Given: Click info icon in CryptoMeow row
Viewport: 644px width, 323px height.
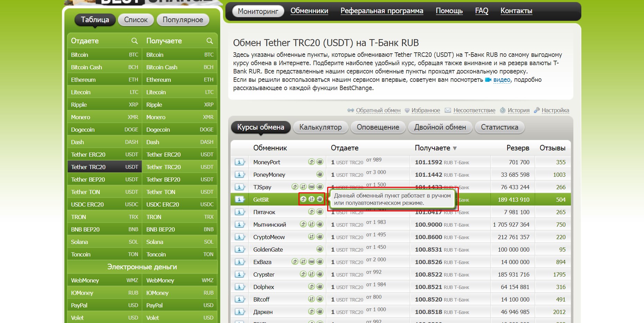Looking at the screenshot, I should tap(240, 237).
